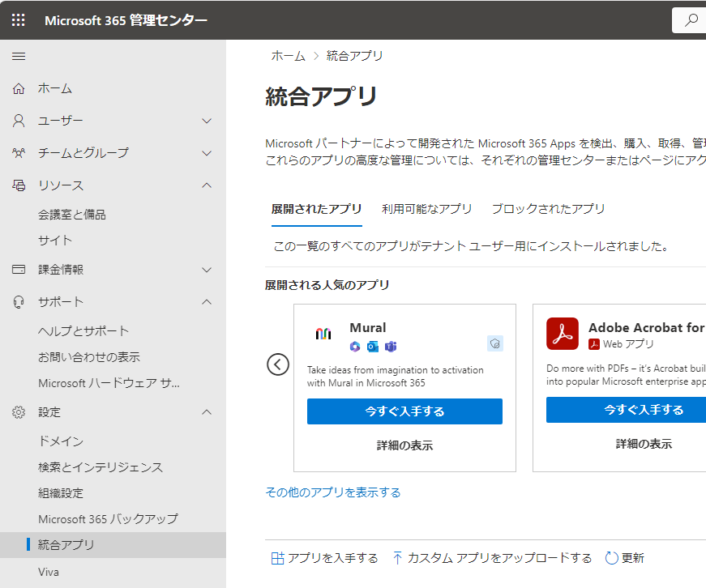Click the Adobe Acrobat app logo
The width and height of the screenshot is (706, 588).
click(562, 334)
